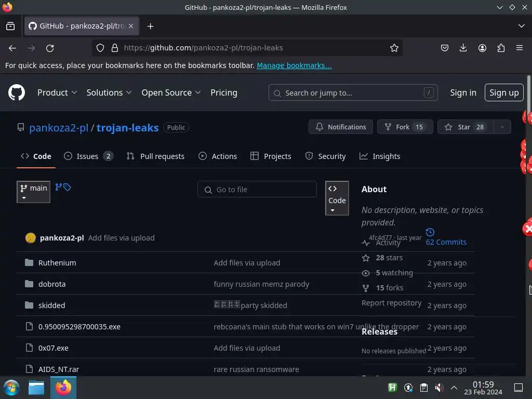Open the extensions puzzle icon
This screenshot has height=399, width=532.
501,48
